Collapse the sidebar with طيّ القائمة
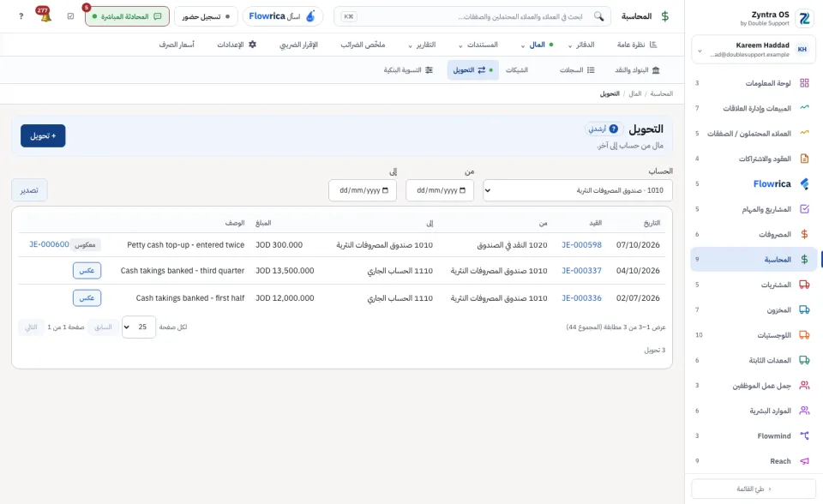 [x=754, y=489]
